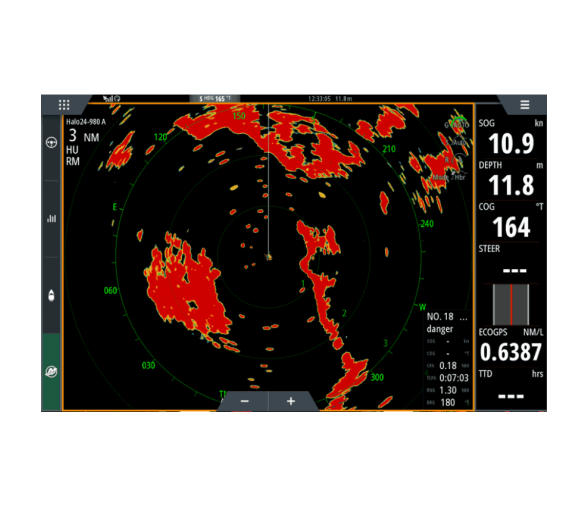Viewport: 588px width, 506px height.
Task: Select the boat vessel sidebar icon
Action: point(51,296)
